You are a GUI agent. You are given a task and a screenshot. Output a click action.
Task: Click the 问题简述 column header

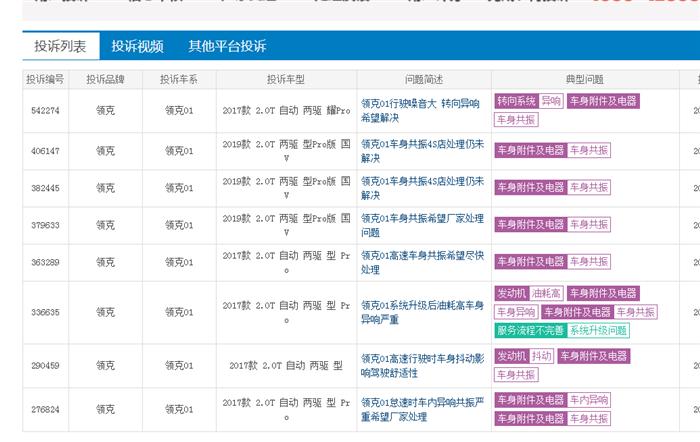tap(424, 79)
